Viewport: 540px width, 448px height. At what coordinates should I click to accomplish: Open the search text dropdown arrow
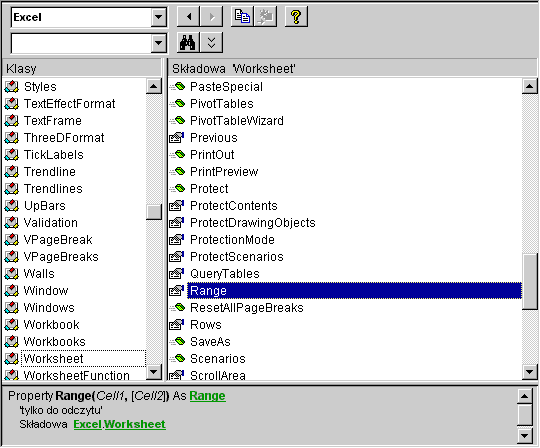(158, 43)
